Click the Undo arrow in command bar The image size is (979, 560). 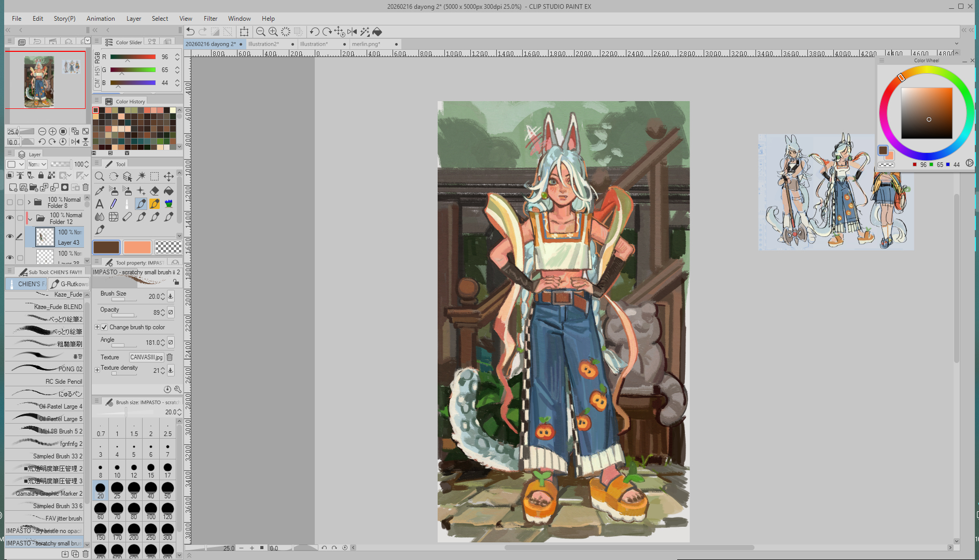coord(190,32)
